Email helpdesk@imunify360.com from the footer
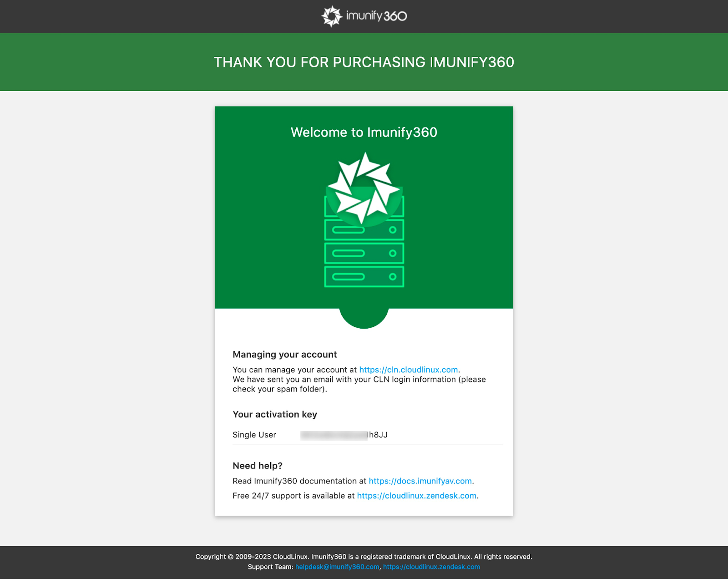The image size is (728, 579). [x=337, y=567]
